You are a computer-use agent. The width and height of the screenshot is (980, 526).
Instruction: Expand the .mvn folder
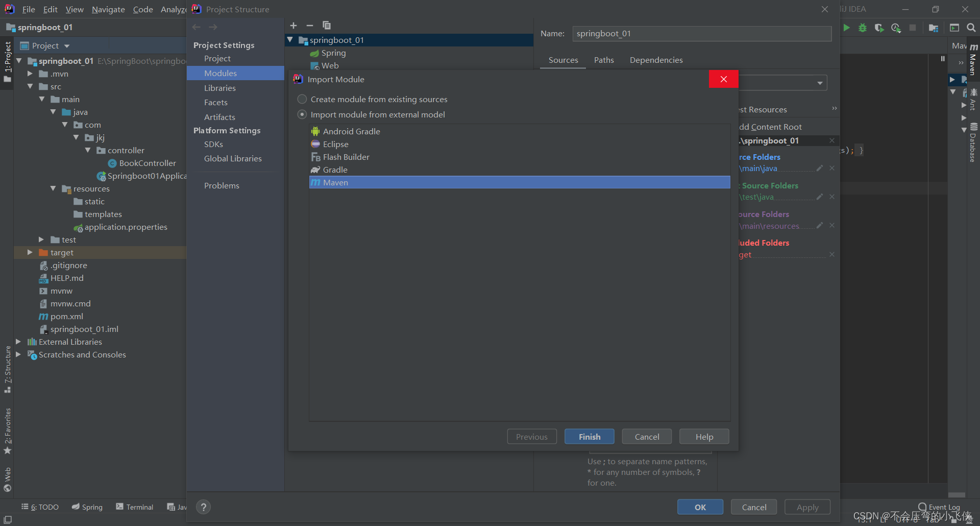(x=30, y=74)
